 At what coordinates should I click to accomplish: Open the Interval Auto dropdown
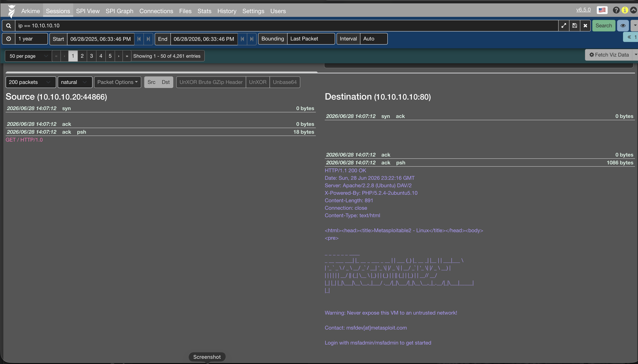coord(374,39)
